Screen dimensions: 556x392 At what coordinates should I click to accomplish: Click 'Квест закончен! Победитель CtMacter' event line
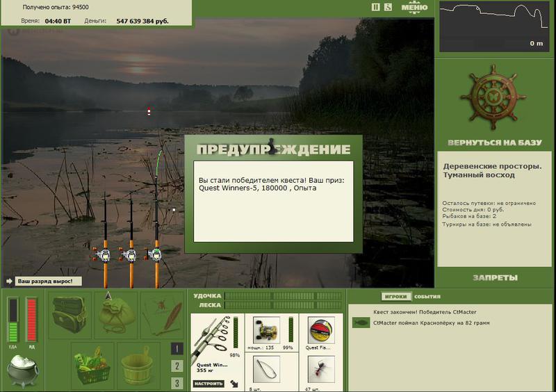coord(425,312)
